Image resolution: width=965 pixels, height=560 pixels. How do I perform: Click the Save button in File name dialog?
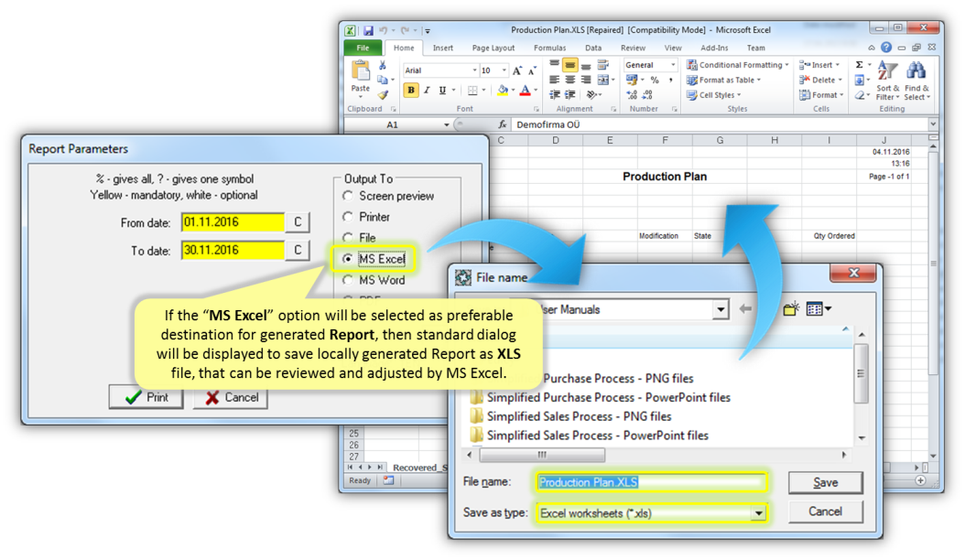pos(825,483)
